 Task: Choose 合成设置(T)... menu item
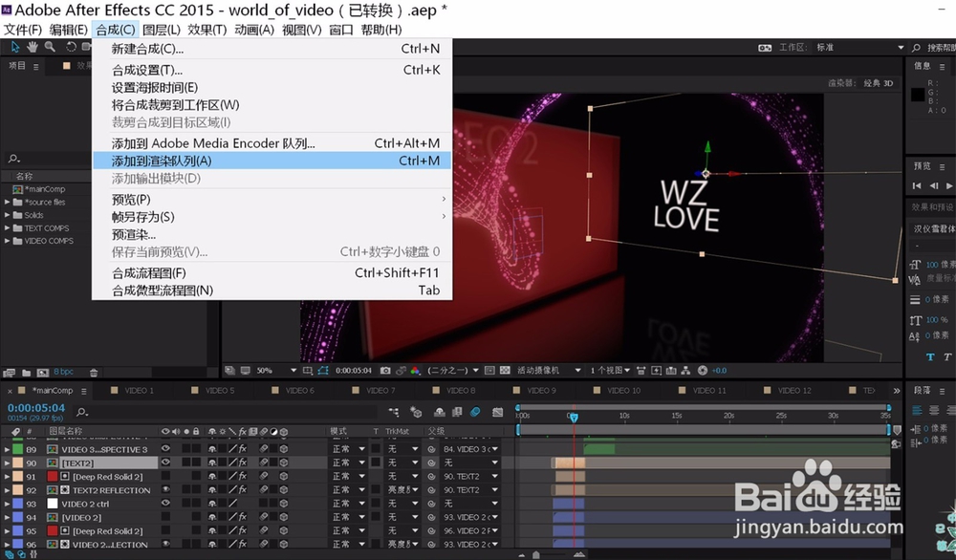click(x=272, y=70)
